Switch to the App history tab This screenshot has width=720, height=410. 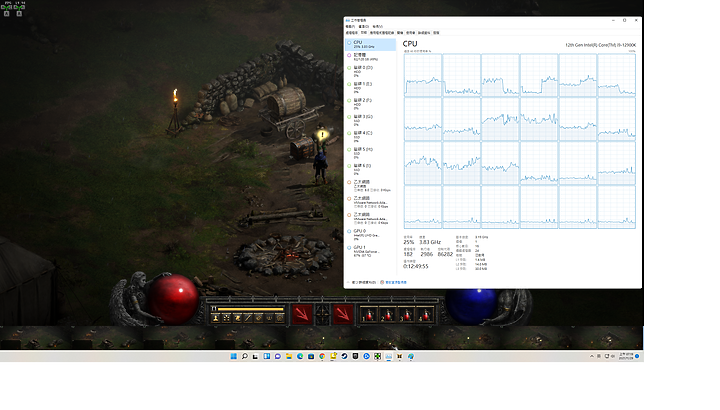382,33
